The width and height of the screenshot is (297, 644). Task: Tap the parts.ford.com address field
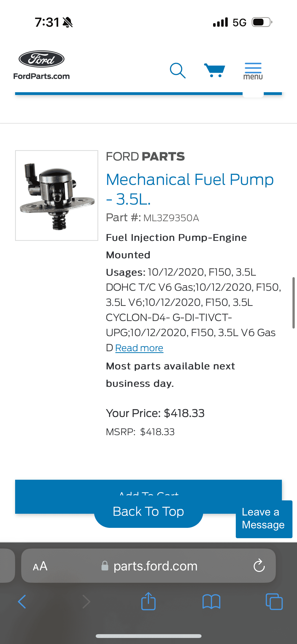(155, 565)
